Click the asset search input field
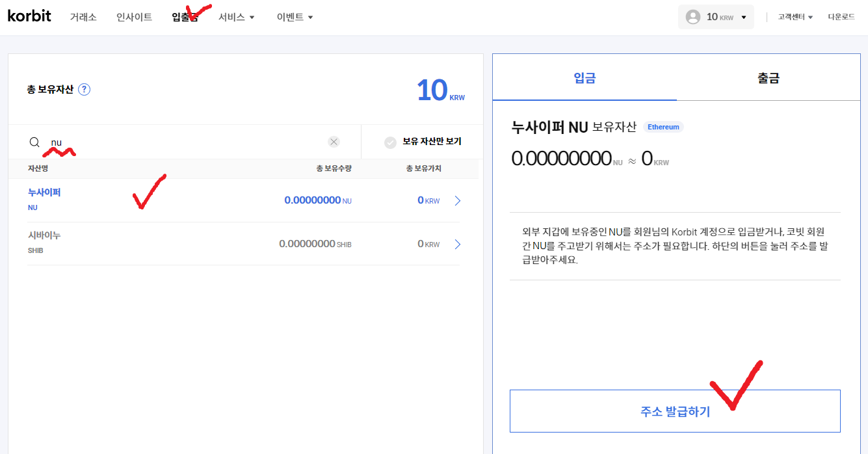868x454 pixels. pos(185,142)
